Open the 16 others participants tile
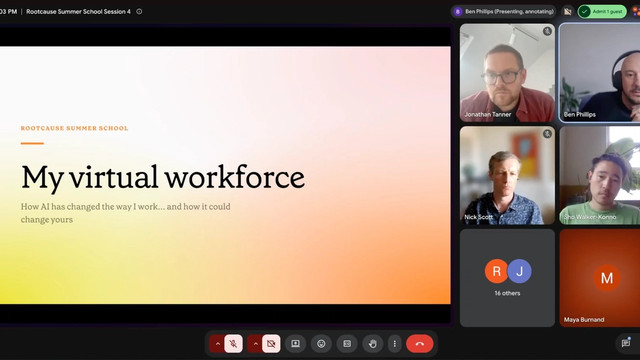 [507, 278]
